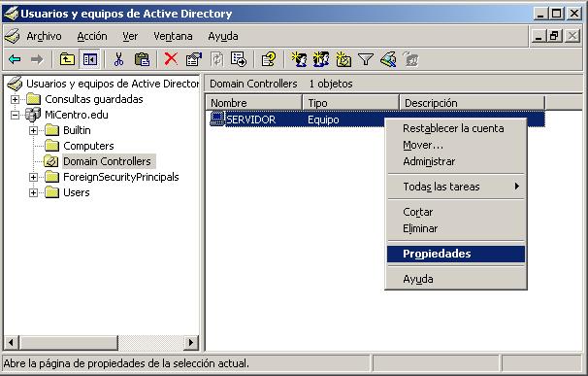Image resolution: width=588 pixels, height=376 pixels.
Task: Click the Properties toolbar icon
Action: pyautogui.click(x=194, y=59)
